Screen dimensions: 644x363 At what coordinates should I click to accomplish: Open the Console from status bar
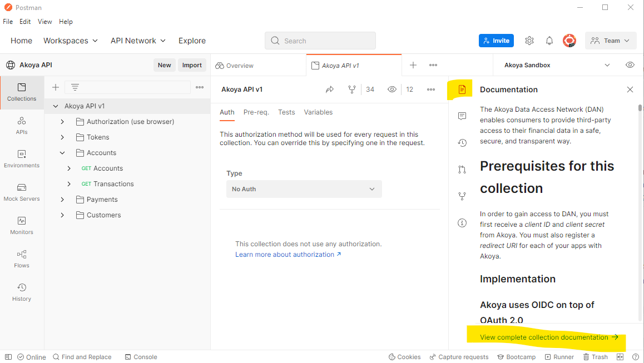tap(141, 357)
